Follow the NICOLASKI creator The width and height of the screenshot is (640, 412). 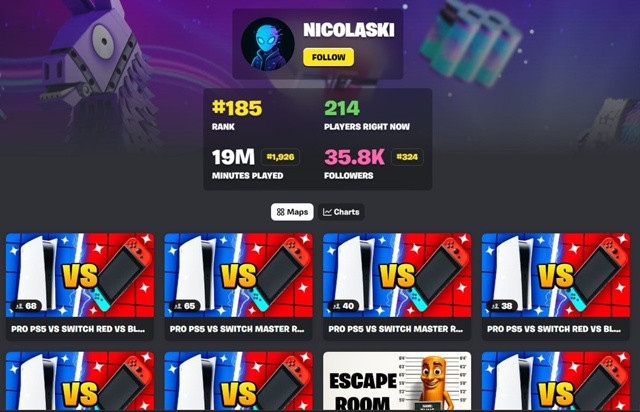tap(329, 57)
